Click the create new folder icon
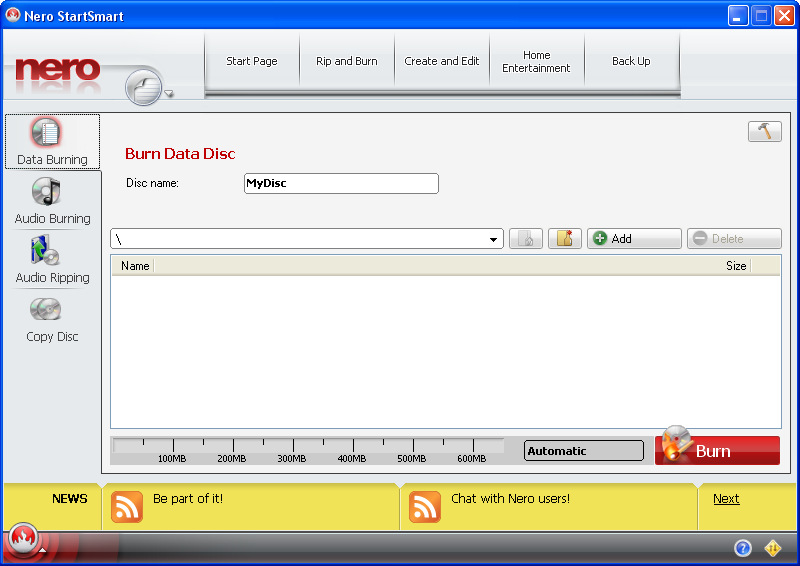Screen dimensions: 800x566 tap(564, 239)
